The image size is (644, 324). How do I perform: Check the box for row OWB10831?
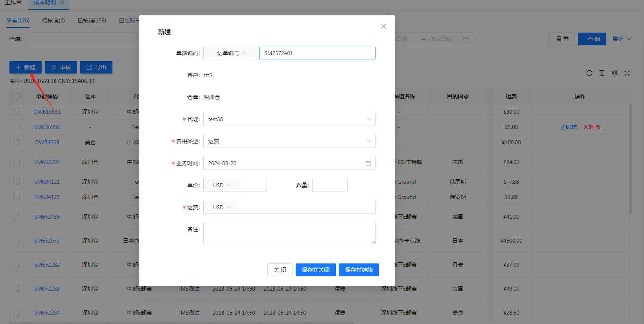click(x=17, y=112)
